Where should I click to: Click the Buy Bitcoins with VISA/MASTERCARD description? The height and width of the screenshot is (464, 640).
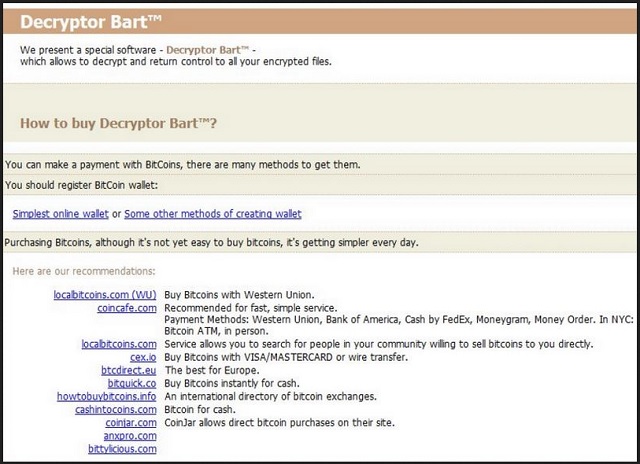tap(286, 357)
